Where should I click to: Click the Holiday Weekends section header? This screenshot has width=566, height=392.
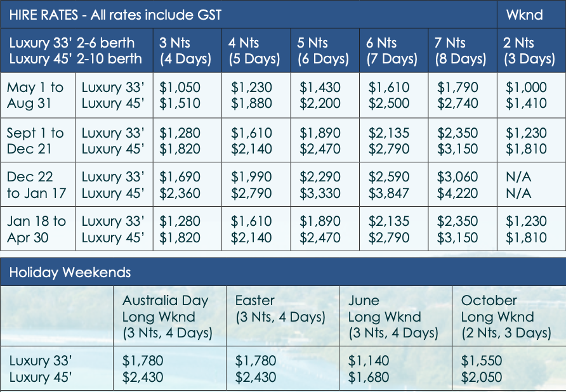(70, 272)
